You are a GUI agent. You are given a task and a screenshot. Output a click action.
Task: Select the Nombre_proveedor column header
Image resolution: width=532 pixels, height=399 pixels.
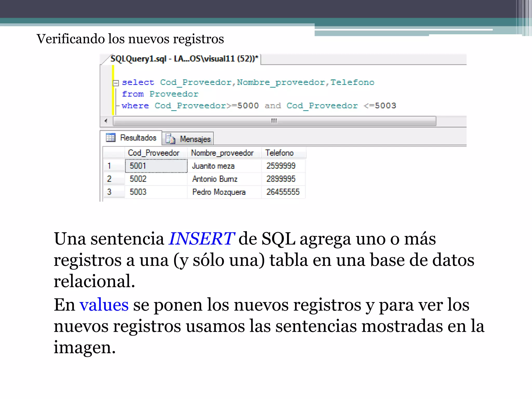(224, 153)
